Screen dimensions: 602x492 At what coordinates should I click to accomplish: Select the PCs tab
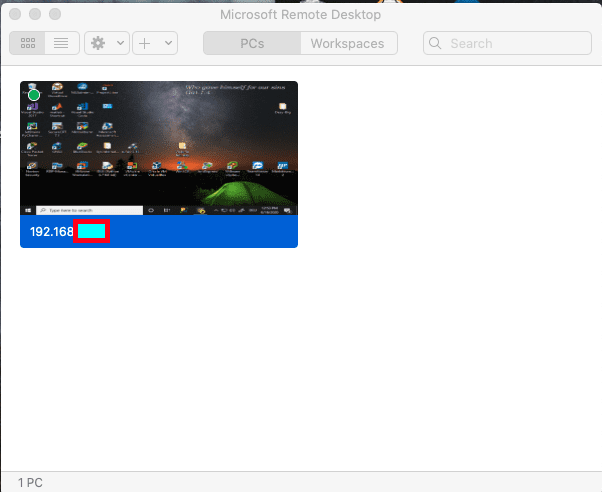tap(252, 43)
